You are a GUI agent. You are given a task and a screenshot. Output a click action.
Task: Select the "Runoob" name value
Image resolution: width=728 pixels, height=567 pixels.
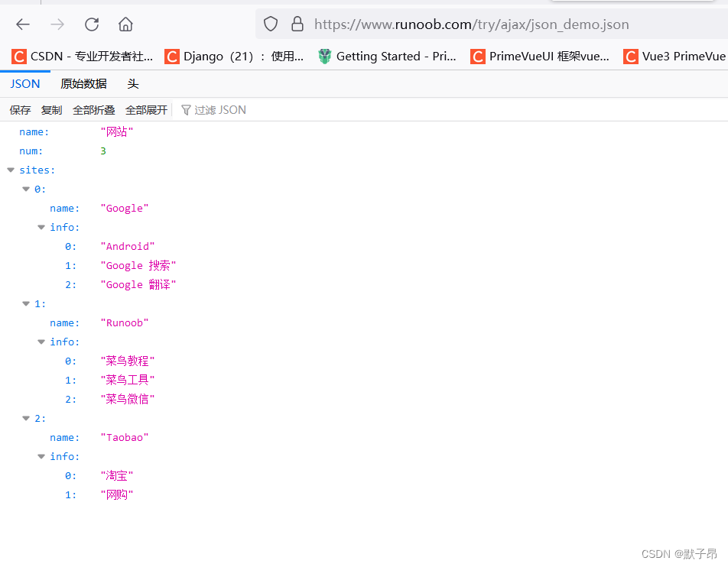[125, 323]
